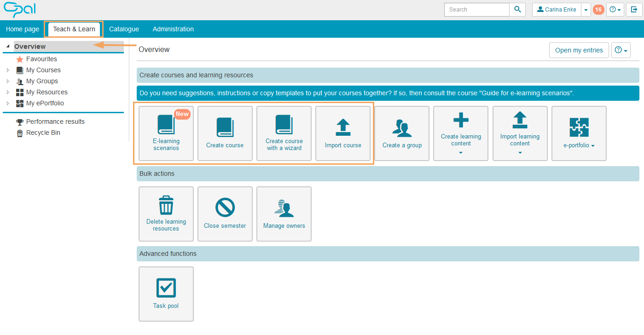The image size is (644, 335).
Task: Expand My Courses tree node
Action: pos(8,70)
